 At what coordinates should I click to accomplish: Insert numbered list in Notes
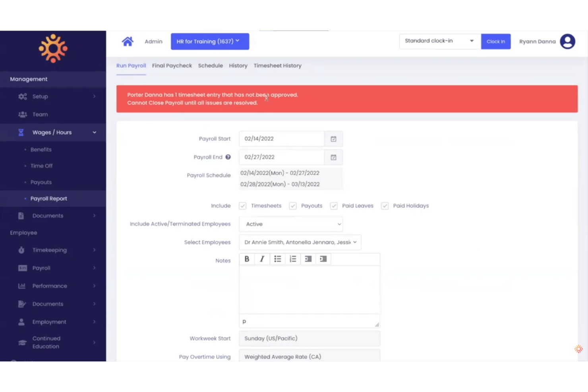click(x=293, y=259)
